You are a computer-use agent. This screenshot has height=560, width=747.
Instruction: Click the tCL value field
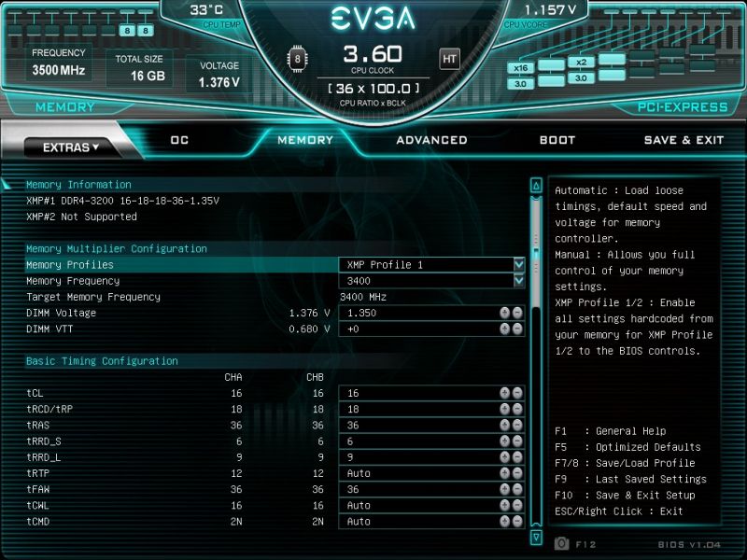[431, 393]
